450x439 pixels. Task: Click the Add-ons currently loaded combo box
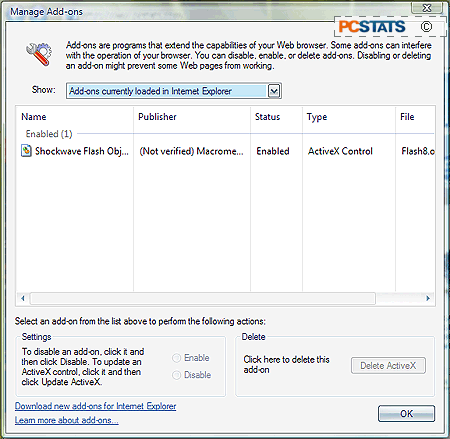click(x=174, y=91)
